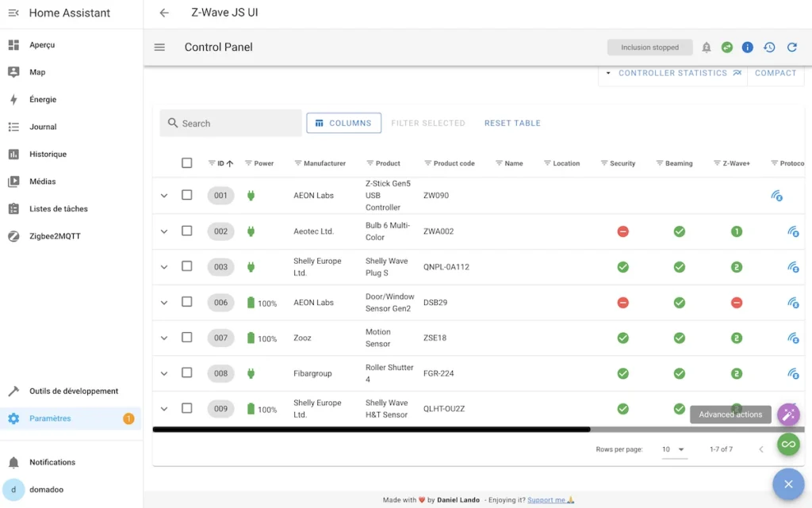Click the Inclusion stopped status button
This screenshot has height=508, width=812.
650,48
